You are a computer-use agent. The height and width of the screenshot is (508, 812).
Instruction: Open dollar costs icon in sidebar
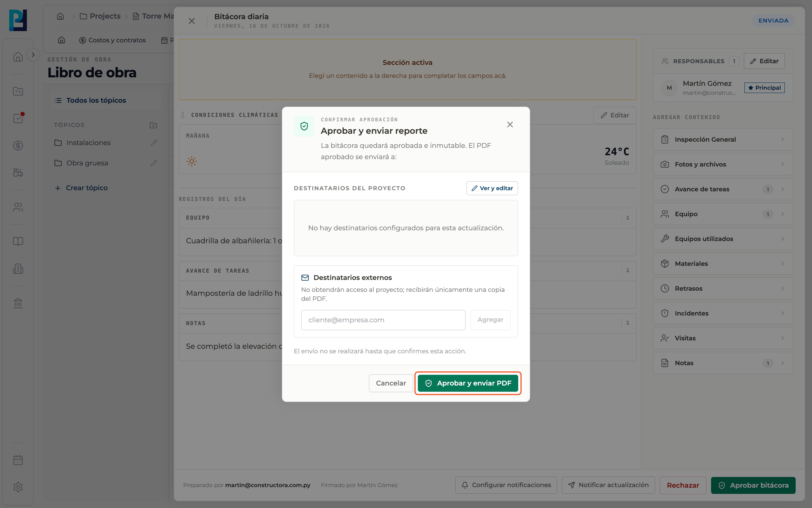coord(18,145)
